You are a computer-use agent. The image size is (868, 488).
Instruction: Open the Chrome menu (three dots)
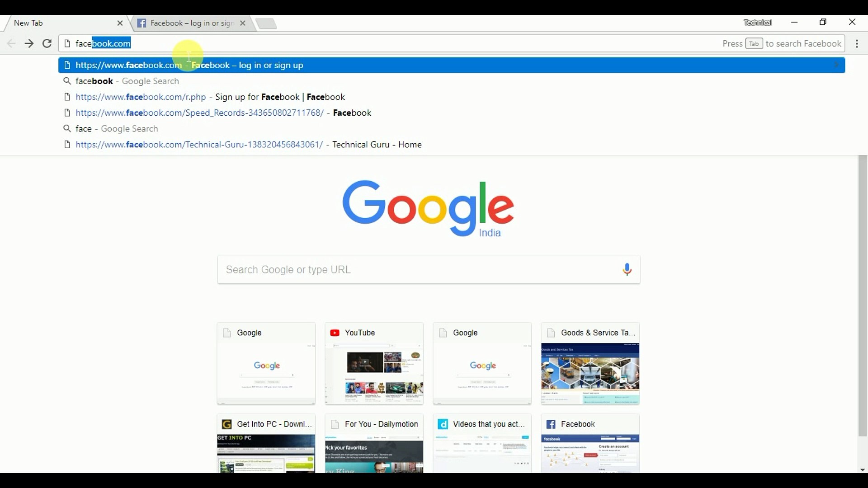(x=857, y=43)
